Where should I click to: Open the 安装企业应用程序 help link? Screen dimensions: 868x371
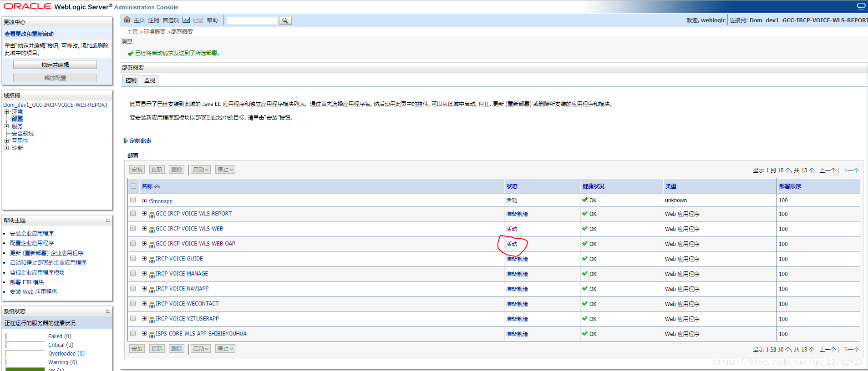32,234
